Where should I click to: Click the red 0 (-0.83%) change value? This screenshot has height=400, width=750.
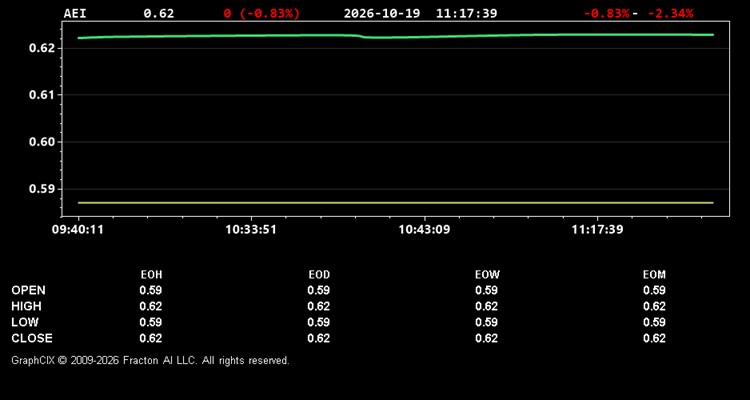point(262,13)
